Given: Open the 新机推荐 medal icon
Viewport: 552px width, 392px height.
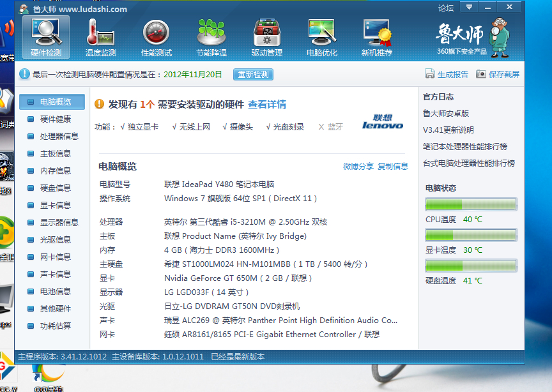Looking at the screenshot, I should coord(377,37).
